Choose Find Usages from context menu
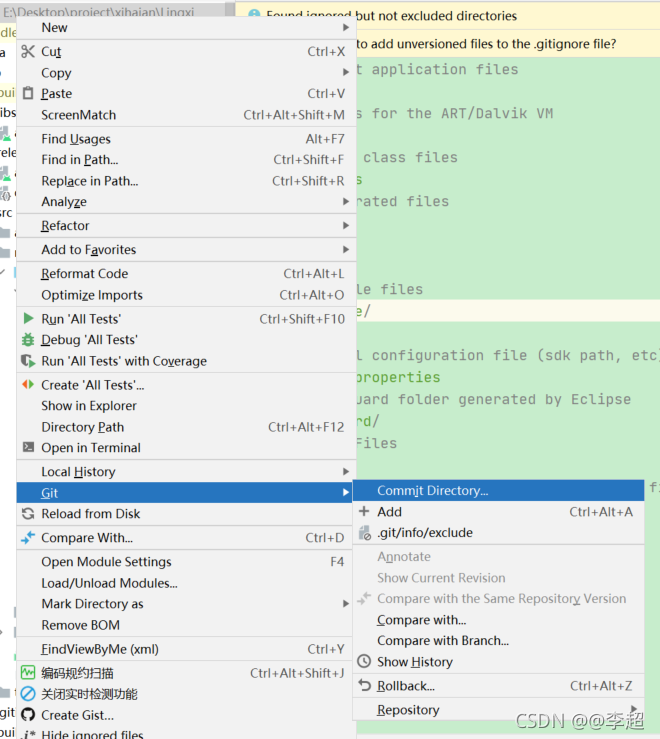660x739 pixels. [x=186, y=139]
